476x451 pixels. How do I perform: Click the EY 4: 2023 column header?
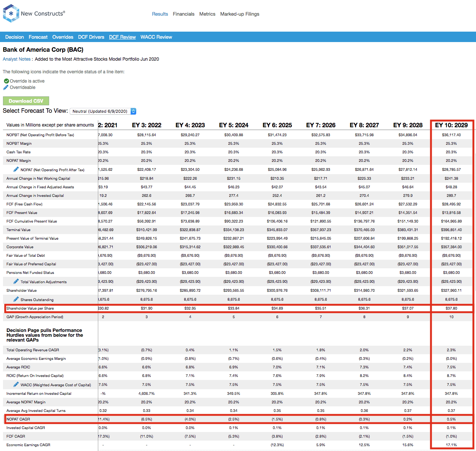190,125
